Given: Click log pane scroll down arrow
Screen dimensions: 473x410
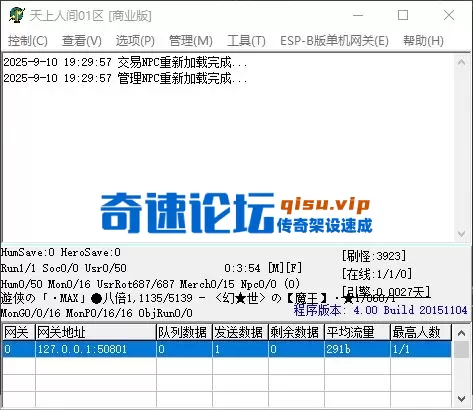Looking at the screenshot, I should click(461, 234).
